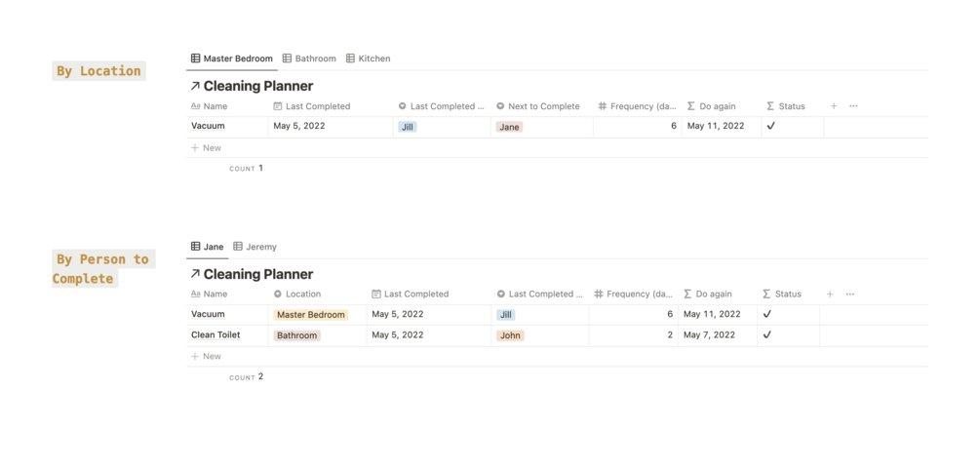Add a property with the bottom table's plus icon

(830, 294)
